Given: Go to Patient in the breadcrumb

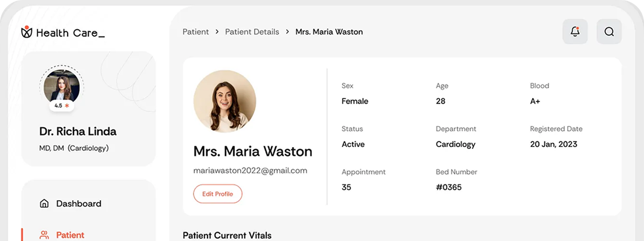Looking at the screenshot, I should (x=195, y=32).
